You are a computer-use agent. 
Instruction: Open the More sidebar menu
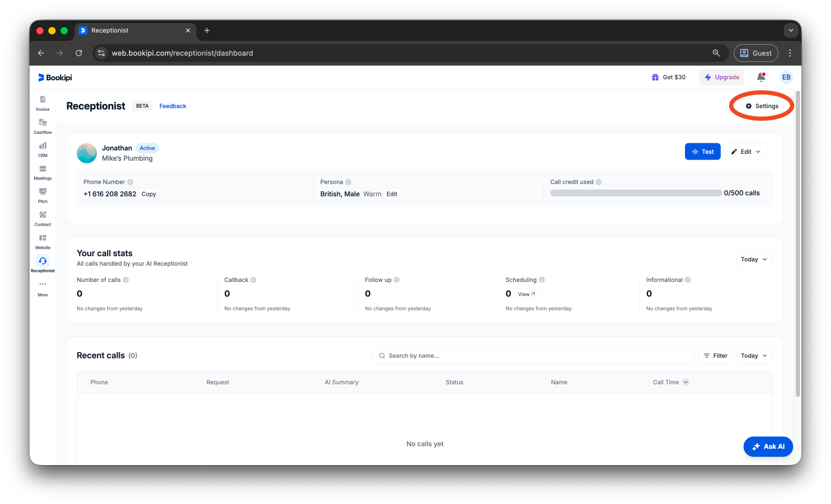click(x=43, y=288)
